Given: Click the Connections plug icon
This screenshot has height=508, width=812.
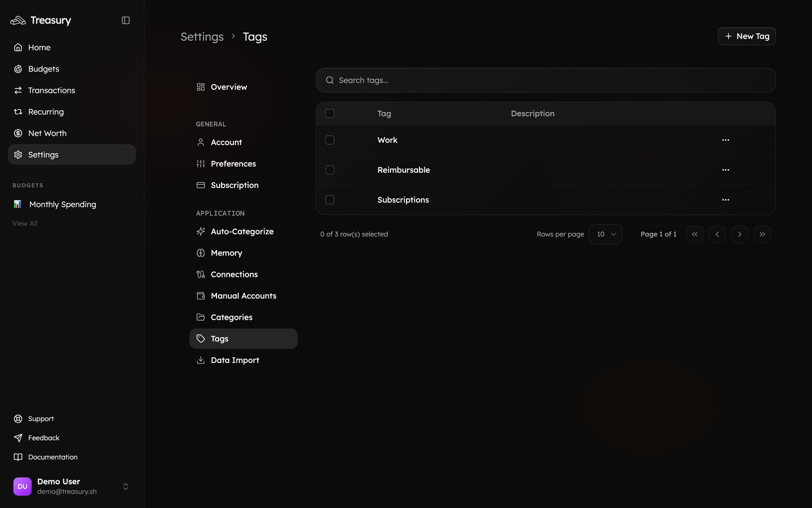Looking at the screenshot, I should pos(201,275).
